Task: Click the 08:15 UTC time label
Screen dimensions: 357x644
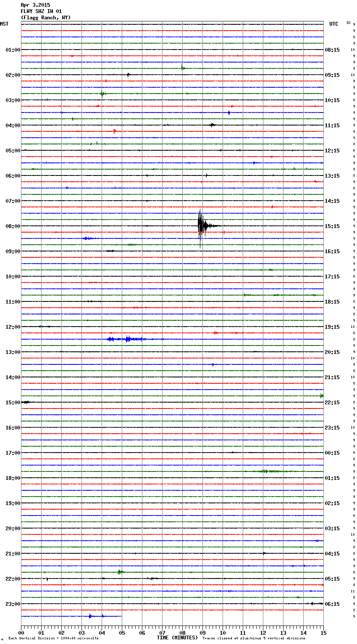Action: tap(332, 50)
